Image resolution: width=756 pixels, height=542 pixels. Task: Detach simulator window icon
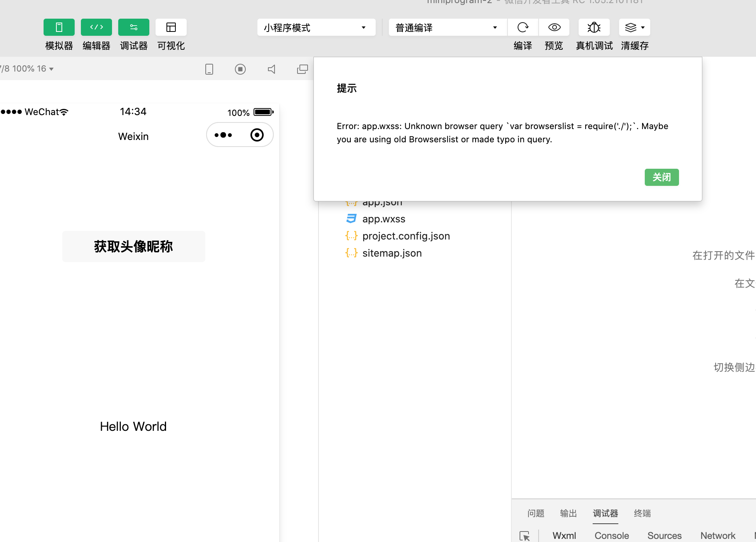pyautogui.click(x=302, y=69)
